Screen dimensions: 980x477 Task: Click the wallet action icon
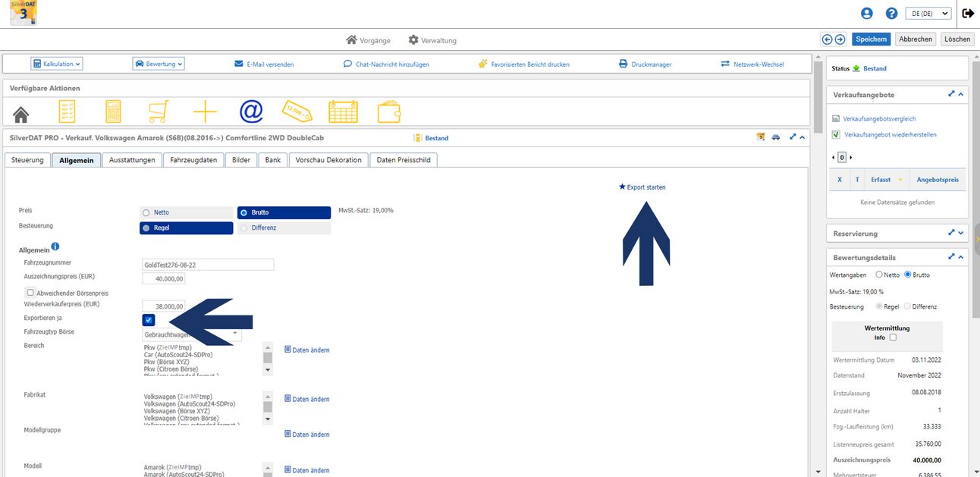pos(389,112)
